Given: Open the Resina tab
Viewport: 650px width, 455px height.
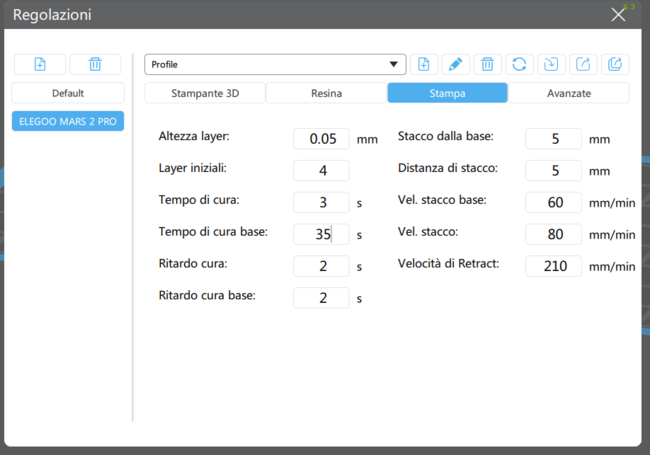Looking at the screenshot, I should click(326, 93).
